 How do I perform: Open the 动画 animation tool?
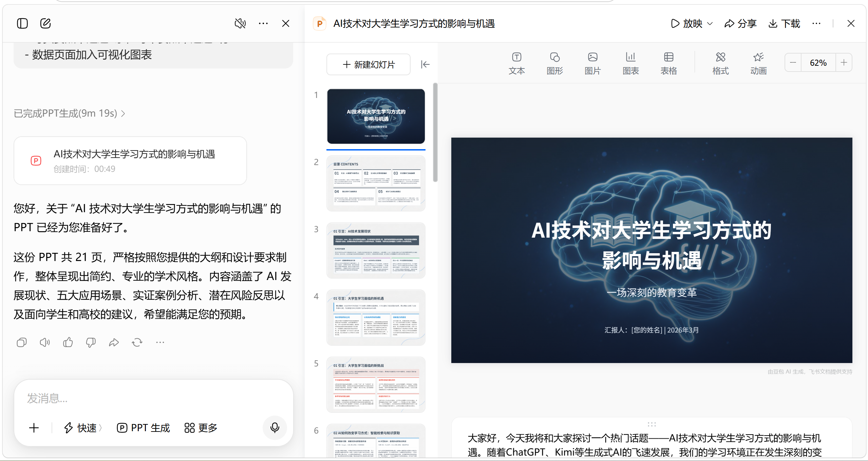point(759,63)
